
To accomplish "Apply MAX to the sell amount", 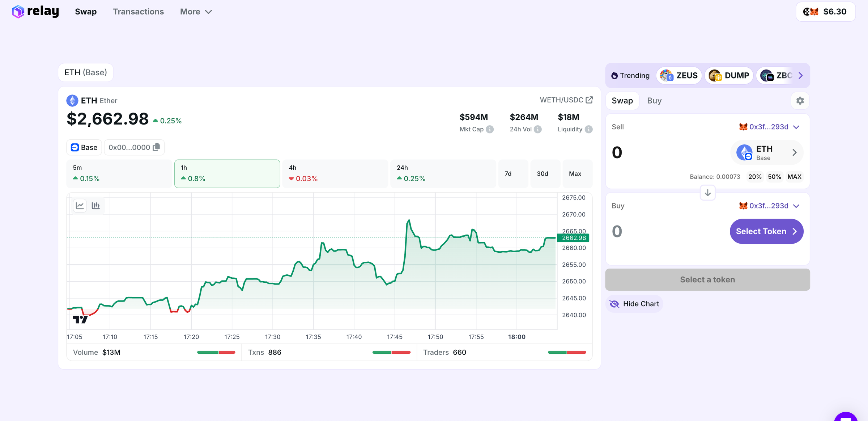I will 794,177.
